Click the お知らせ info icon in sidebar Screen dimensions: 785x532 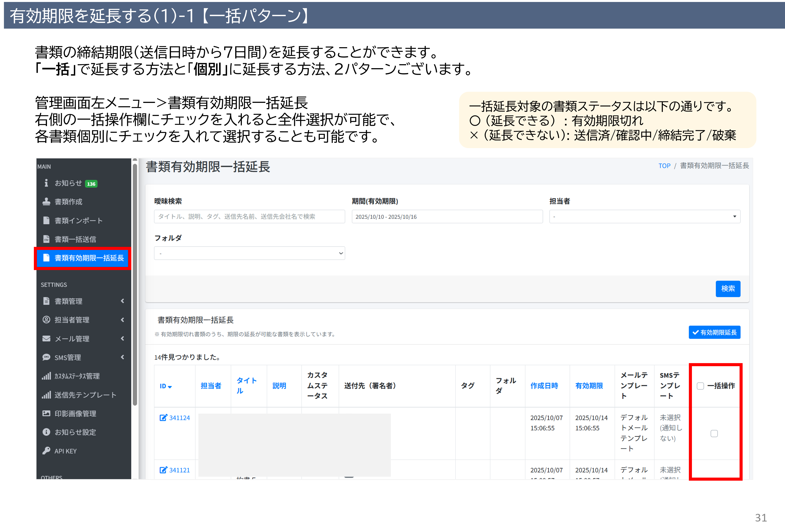coord(46,183)
